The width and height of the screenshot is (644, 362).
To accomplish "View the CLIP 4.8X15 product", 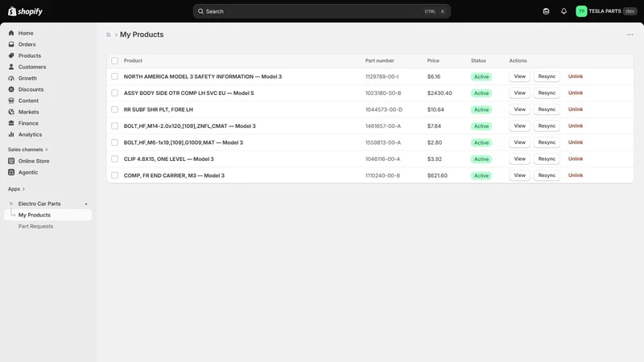I will pyautogui.click(x=519, y=158).
